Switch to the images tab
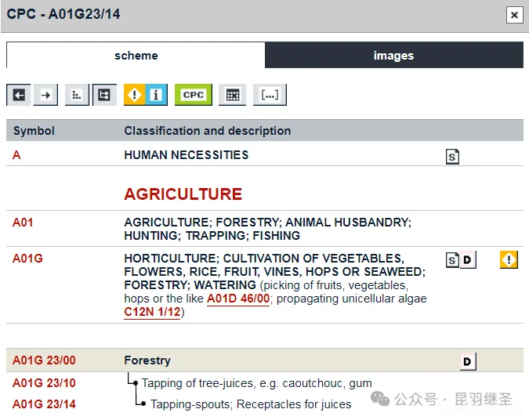The width and height of the screenshot is (529, 420). (393, 56)
